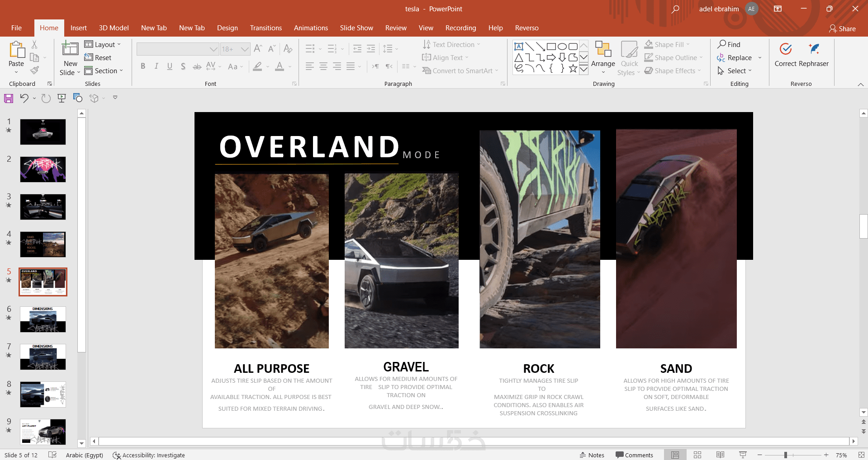Clear all formatting icon
The height and width of the screenshot is (460, 868).
288,48
